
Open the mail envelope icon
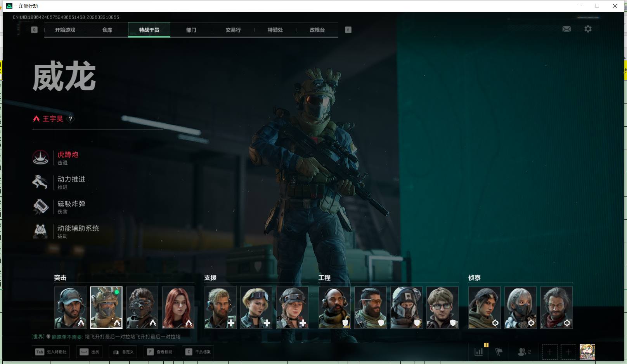pos(566,29)
